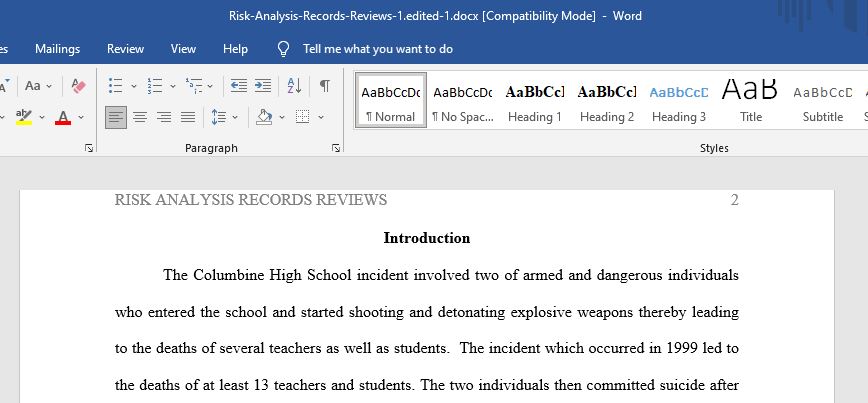868x403 pixels.
Task: Open the Font Color dropdown arrow
Action: (81, 117)
